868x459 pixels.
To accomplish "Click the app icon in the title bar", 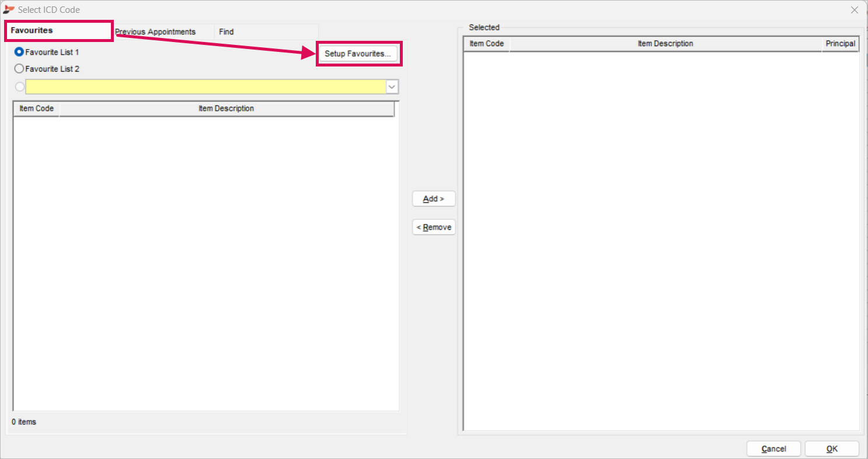I will (x=9, y=9).
